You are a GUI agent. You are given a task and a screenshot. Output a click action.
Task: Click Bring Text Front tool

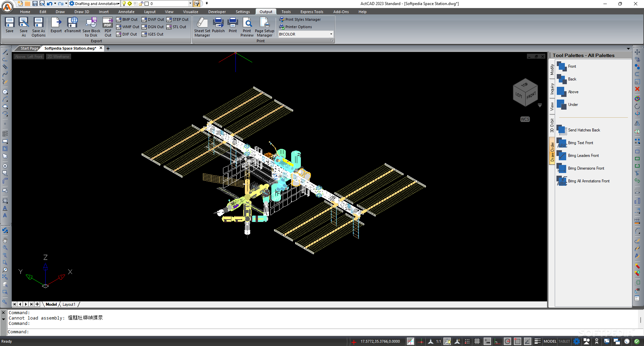pyautogui.click(x=575, y=143)
